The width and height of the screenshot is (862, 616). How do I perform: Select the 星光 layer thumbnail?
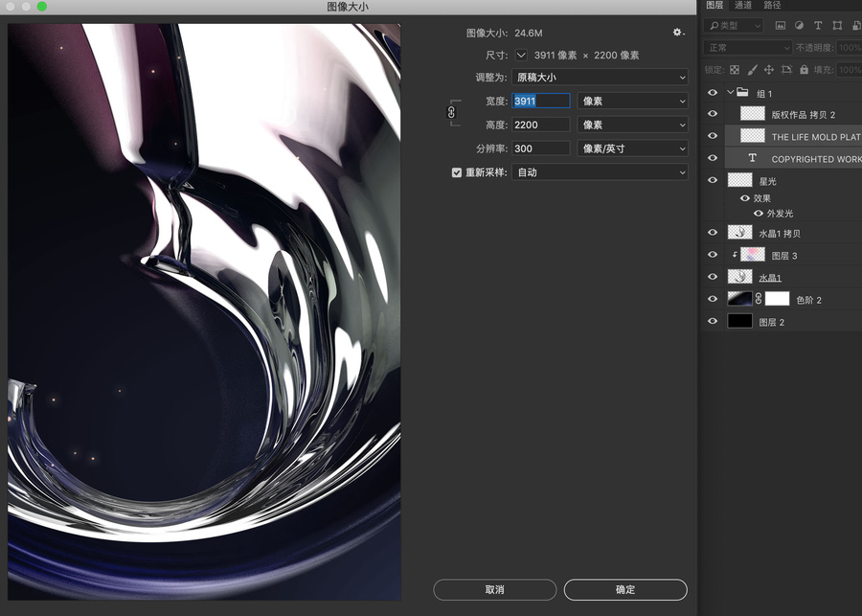pyautogui.click(x=740, y=180)
